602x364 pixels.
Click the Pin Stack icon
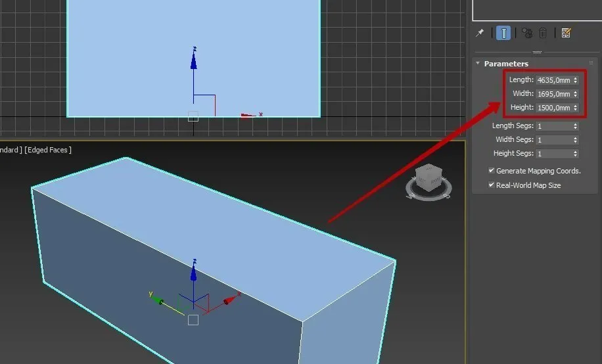pyautogui.click(x=480, y=33)
